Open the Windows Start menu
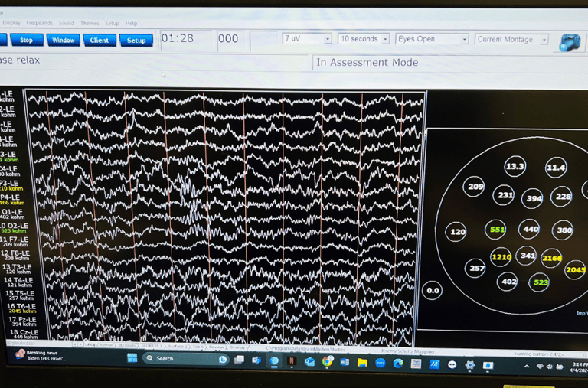Screen dimensions: 588x388 (x=132, y=358)
